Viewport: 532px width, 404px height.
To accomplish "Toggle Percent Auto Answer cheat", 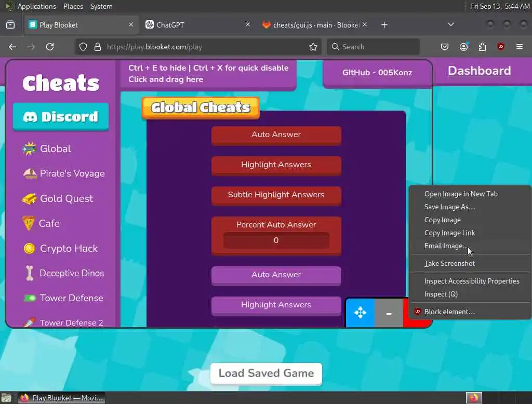I will 276,224.
